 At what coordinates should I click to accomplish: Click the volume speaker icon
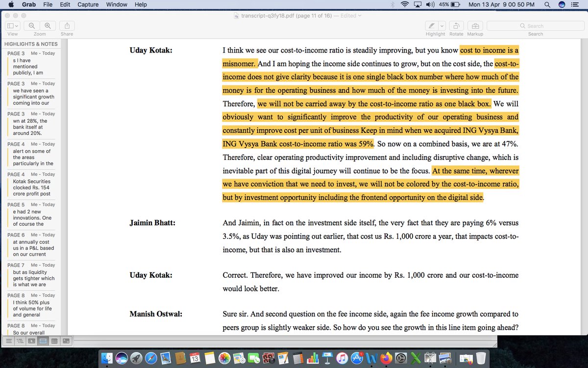[430, 4]
